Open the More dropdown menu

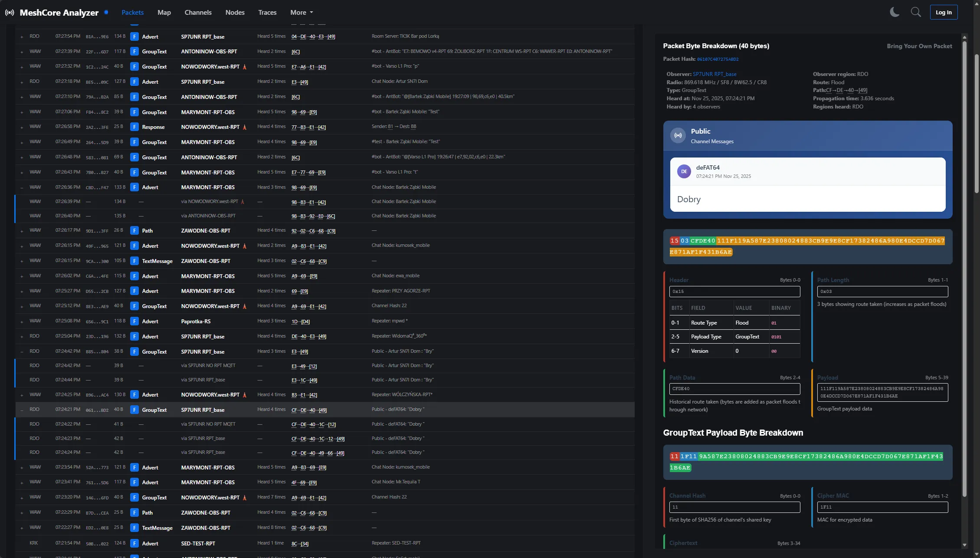(x=302, y=13)
